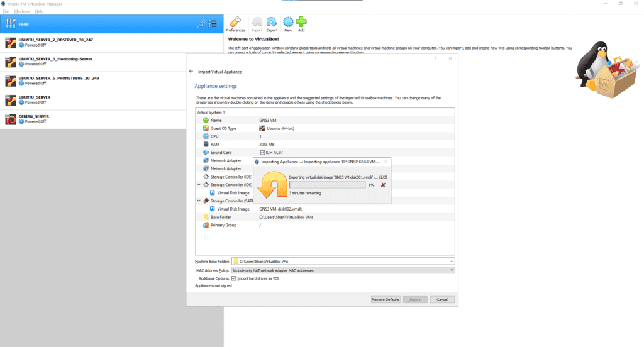The width and height of the screenshot is (644, 347).
Task: Toggle the Import hard drives as VDI checkbox
Action: click(234, 278)
